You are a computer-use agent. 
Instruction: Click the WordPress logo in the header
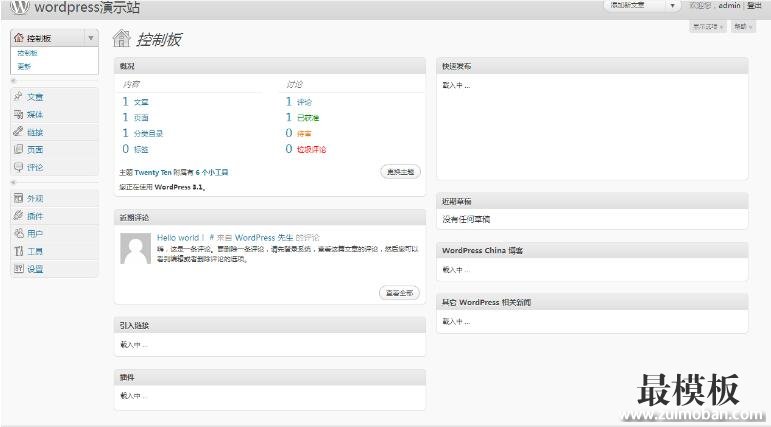pyautogui.click(x=20, y=7)
